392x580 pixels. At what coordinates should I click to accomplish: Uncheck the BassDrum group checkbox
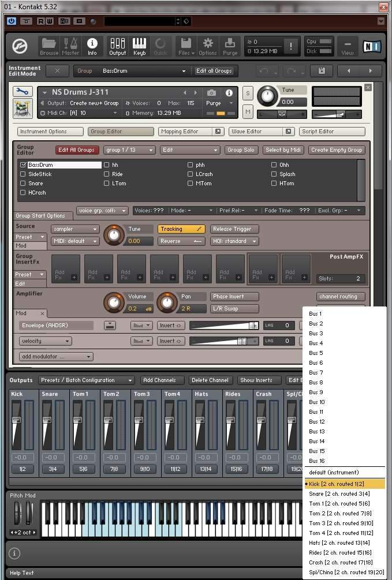tap(23, 165)
